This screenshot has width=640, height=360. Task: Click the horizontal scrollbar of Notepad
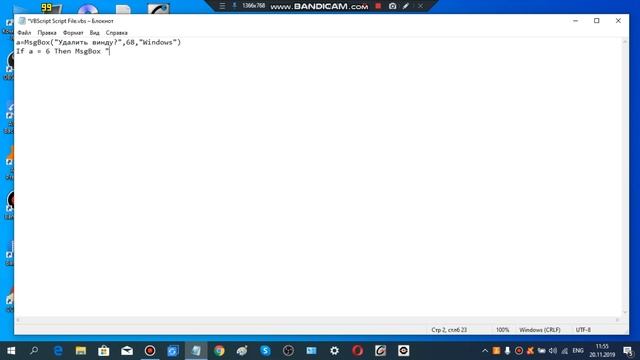click(x=318, y=320)
